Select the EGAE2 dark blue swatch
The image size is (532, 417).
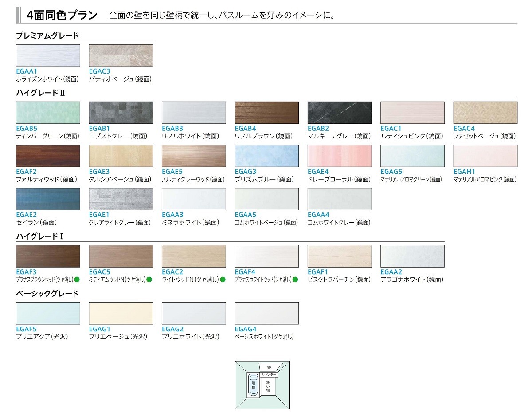coord(48,199)
